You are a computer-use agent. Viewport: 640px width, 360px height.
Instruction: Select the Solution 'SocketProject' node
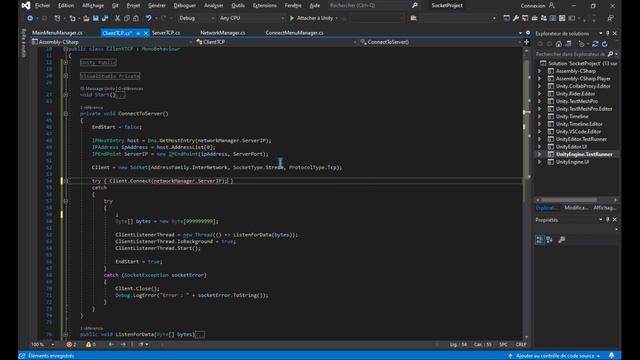578,63
